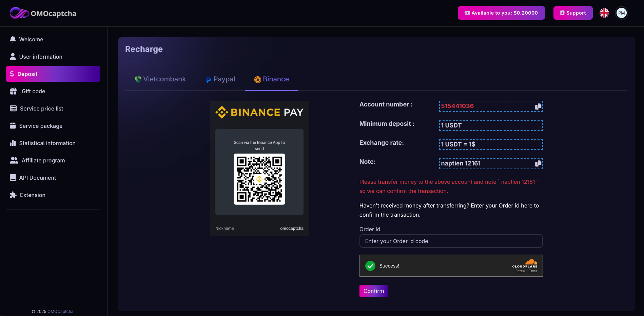The height and width of the screenshot is (316, 644).
Task: Open Service package menu item
Action: click(x=53, y=126)
